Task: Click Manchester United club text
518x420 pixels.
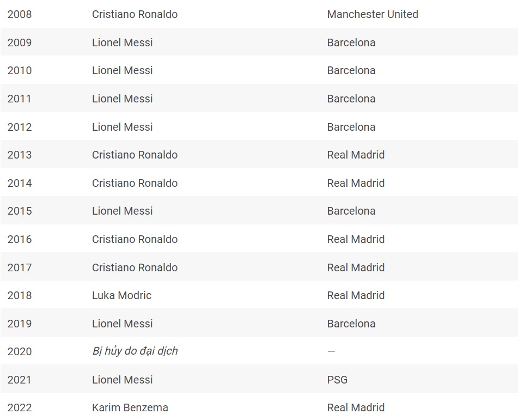Action: coord(373,14)
